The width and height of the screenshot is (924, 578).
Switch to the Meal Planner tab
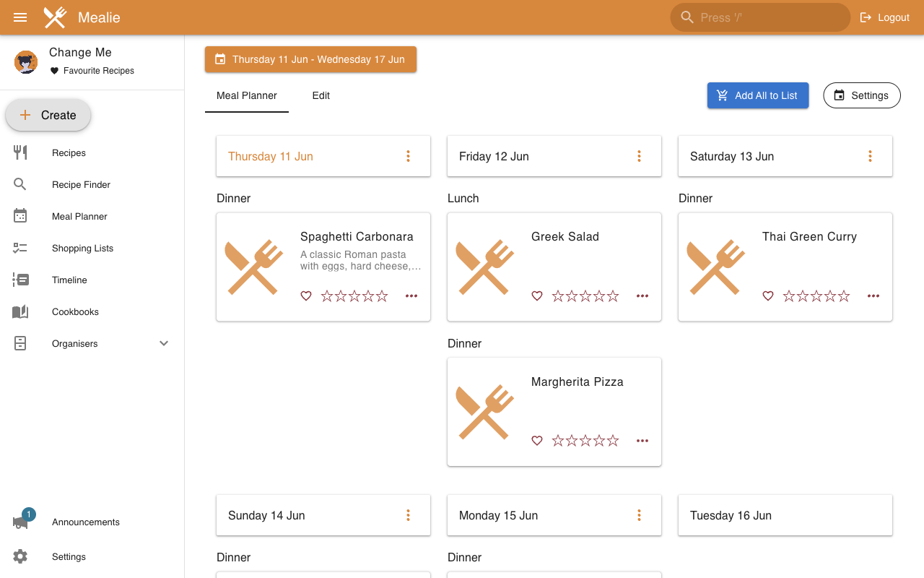[x=247, y=95]
